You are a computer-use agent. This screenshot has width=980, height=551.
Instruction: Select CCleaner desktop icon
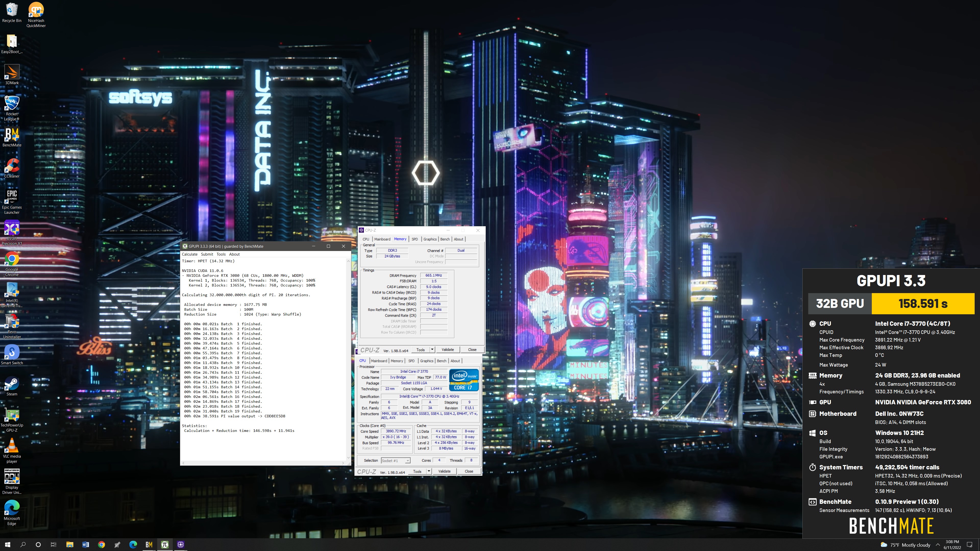click(12, 168)
